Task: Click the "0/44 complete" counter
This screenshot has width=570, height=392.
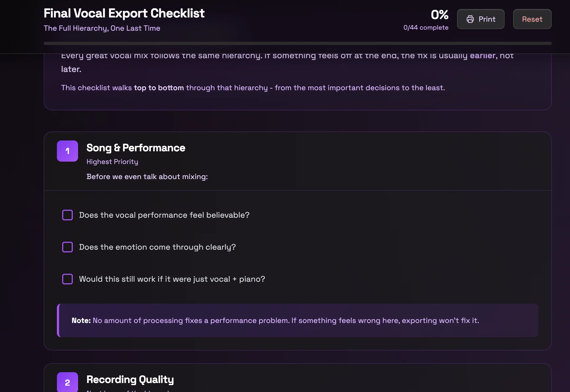Action: 426,27
